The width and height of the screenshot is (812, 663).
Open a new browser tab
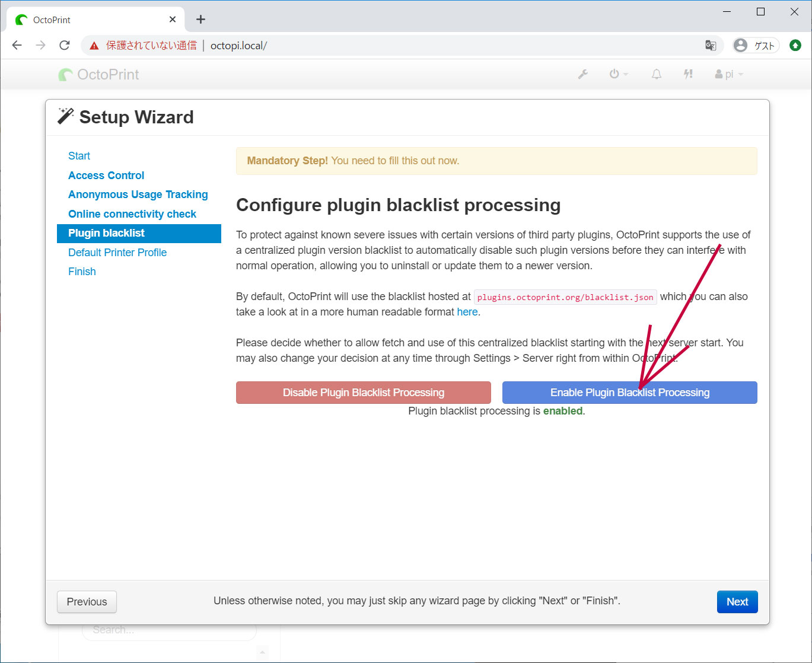tap(200, 20)
